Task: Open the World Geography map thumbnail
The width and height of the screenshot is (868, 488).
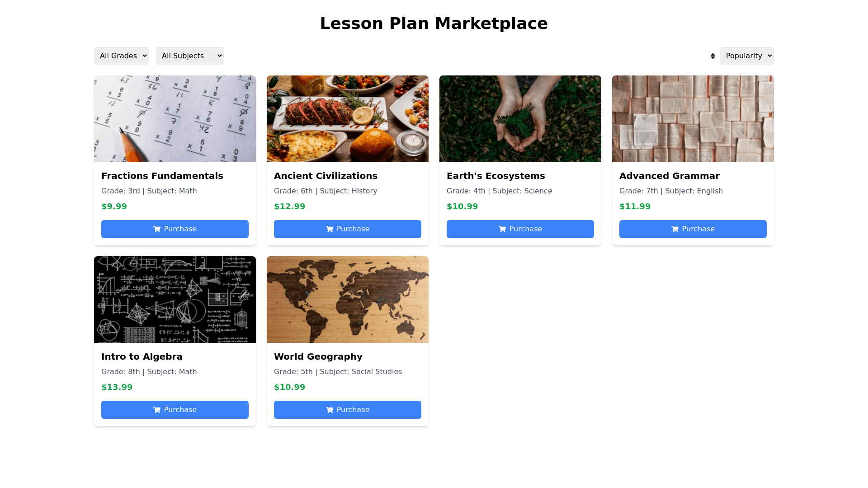Action: coord(348,300)
